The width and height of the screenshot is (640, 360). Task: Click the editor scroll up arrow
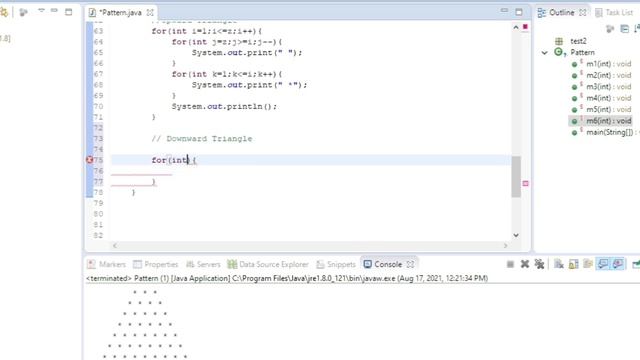coord(516,27)
